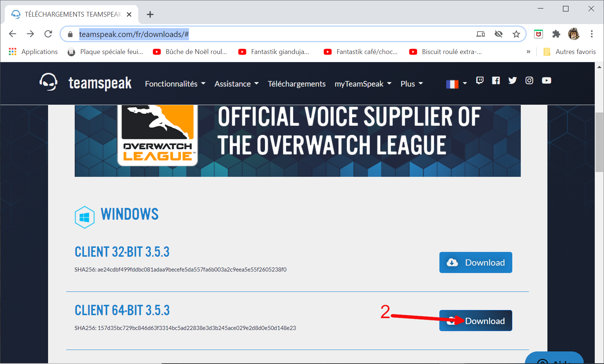Expand the Fonctionnalités menu

pyautogui.click(x=175, y=84)
